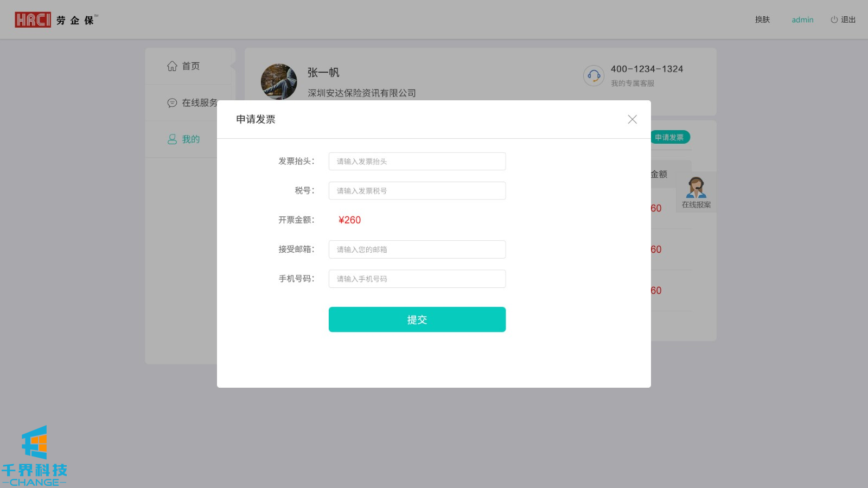Image resolution: width=868 pixels, height=488 pixels.
Task: Click the home icon beside 首页
Action: (x=172, y=66)
